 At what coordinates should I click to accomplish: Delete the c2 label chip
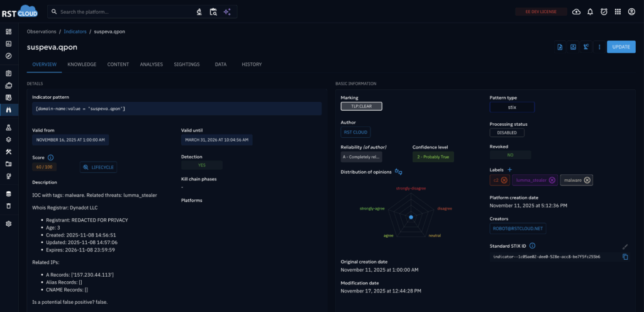click(x=504, y=180)
